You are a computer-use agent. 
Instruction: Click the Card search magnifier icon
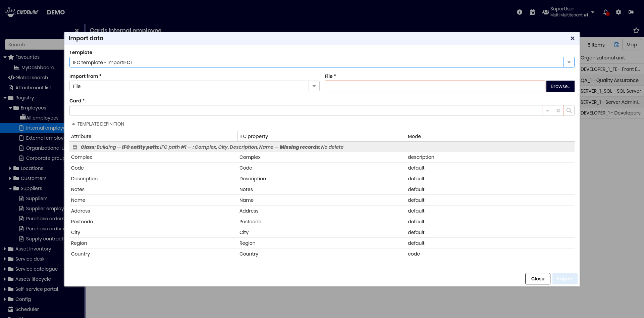coord(569,110)
